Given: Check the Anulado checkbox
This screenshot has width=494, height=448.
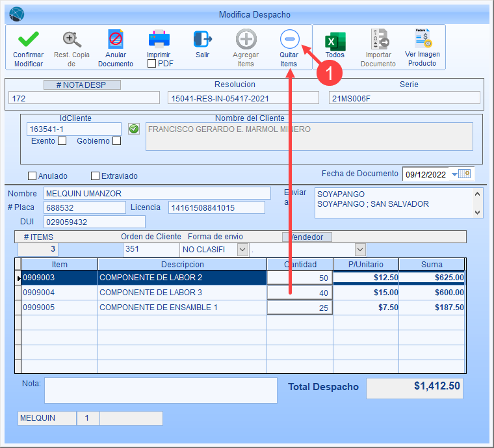Looking at the screenshot, I should click(x=32, y=176).
